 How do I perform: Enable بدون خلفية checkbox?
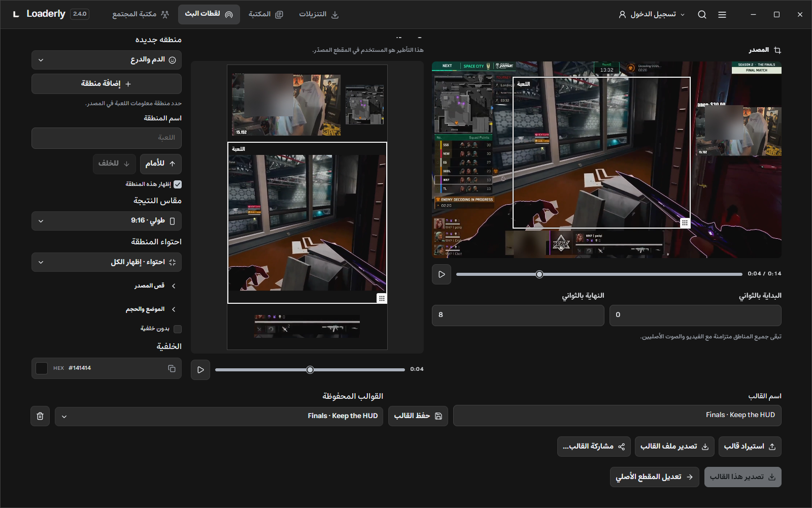tap(178, 329)
